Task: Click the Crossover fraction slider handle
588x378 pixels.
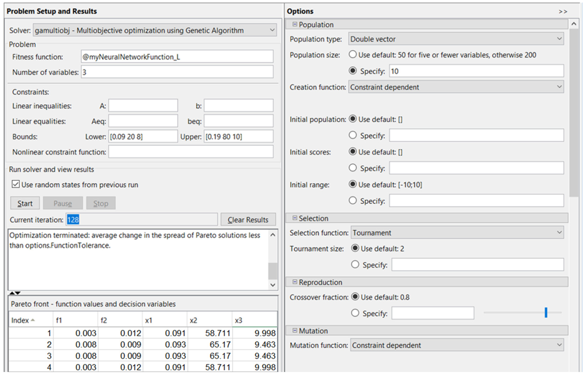Action: [x=546, y=313]
